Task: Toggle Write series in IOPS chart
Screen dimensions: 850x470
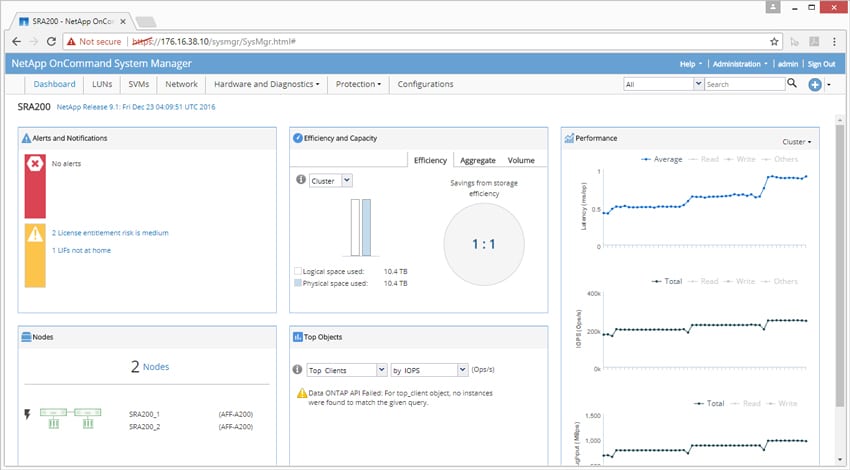Action: pos(739,281)
